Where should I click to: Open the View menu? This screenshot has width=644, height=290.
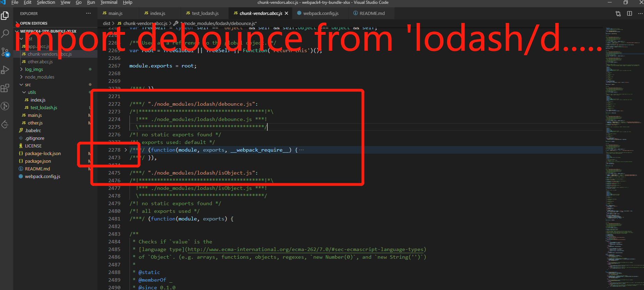(65, 2)
